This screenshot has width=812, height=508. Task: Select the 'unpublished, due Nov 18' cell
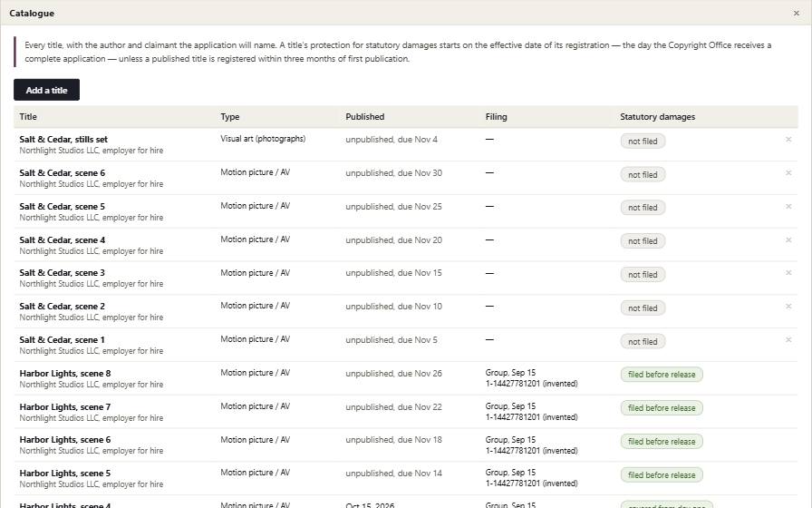[394, 440]
